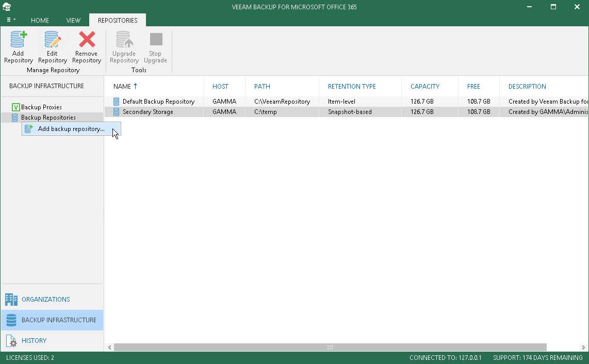589x364 pixels.
Task: Select the Default Backup Repository row
Action: click(347, 102)
